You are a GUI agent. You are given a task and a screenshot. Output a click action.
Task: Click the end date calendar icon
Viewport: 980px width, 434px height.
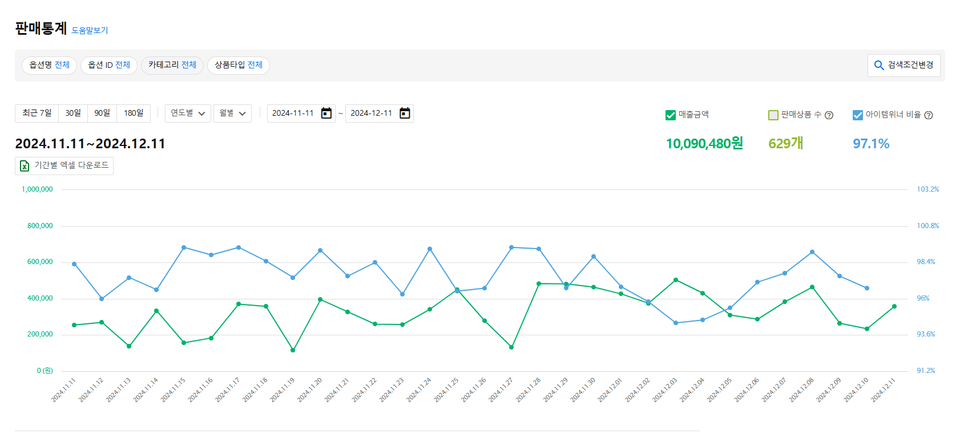point(405,113)
